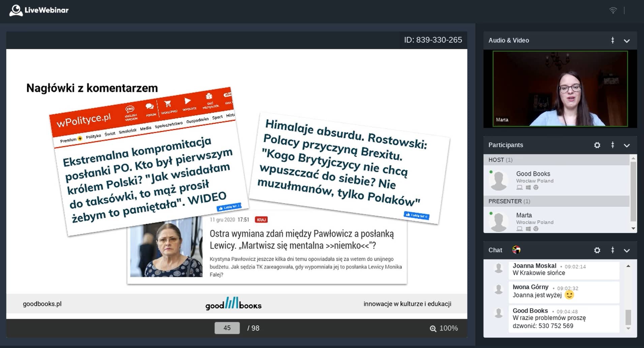The image size is (644, 348).
Task: Click webinar ID 839-330-265
Action: pyautogui.click(x=433, y=40)
